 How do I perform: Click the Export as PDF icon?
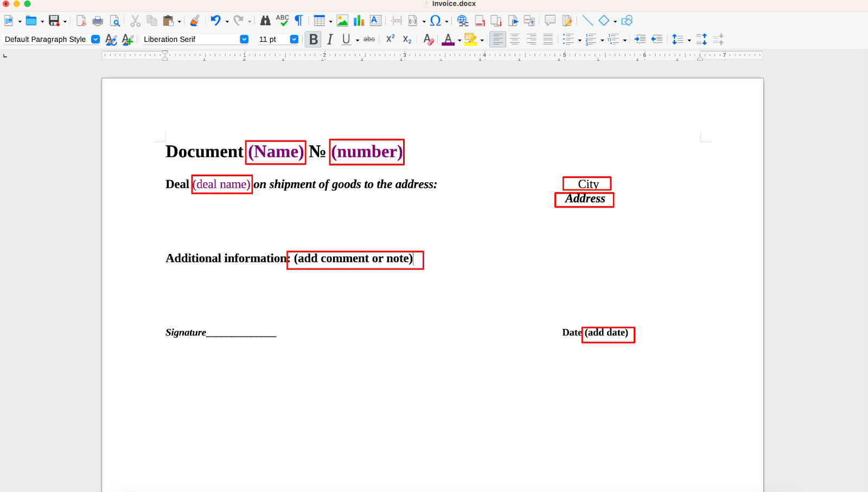tap(81, 21)
